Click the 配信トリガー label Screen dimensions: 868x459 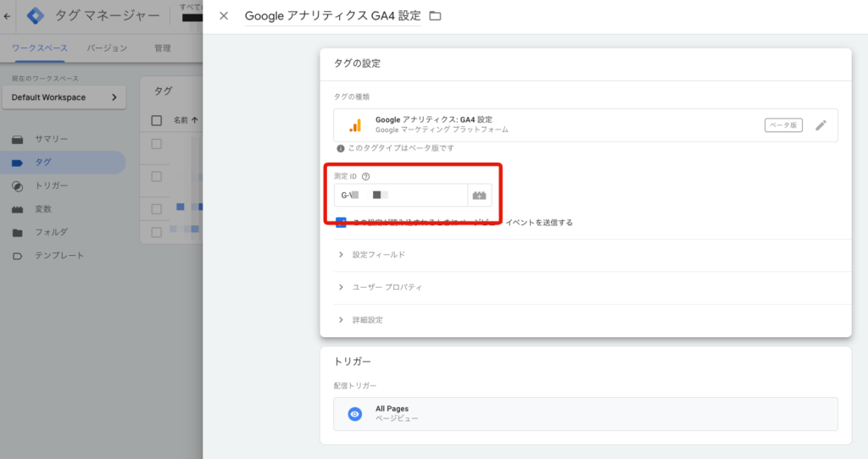pos(355,386)
